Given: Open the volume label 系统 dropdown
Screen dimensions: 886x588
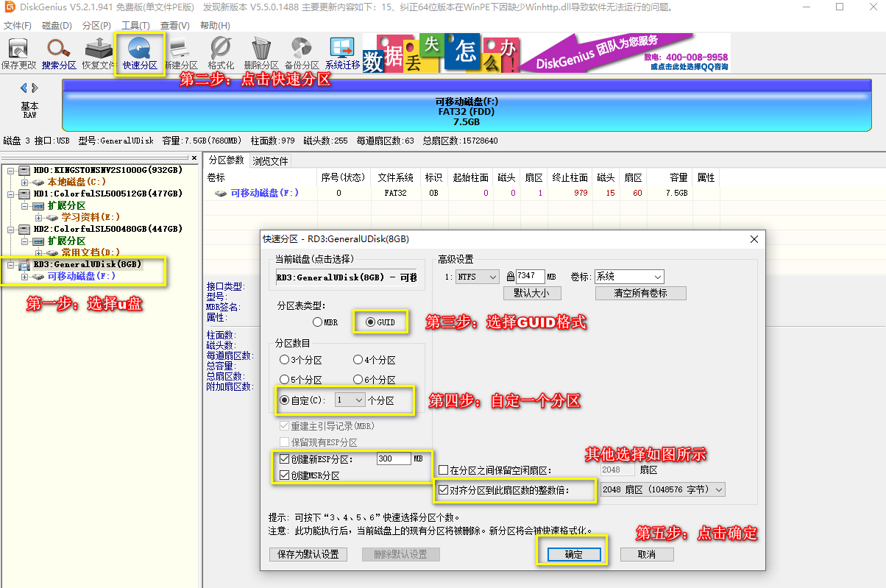Looking at the screenshot, I should click(x=629, y=277).
